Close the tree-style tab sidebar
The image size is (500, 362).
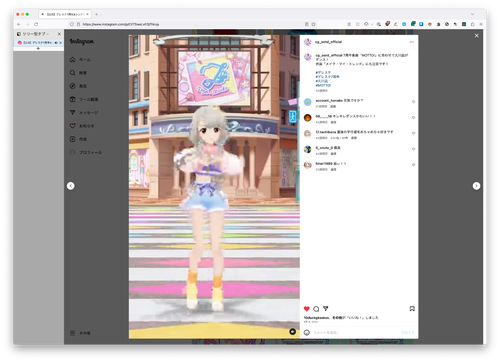(59, 34)
